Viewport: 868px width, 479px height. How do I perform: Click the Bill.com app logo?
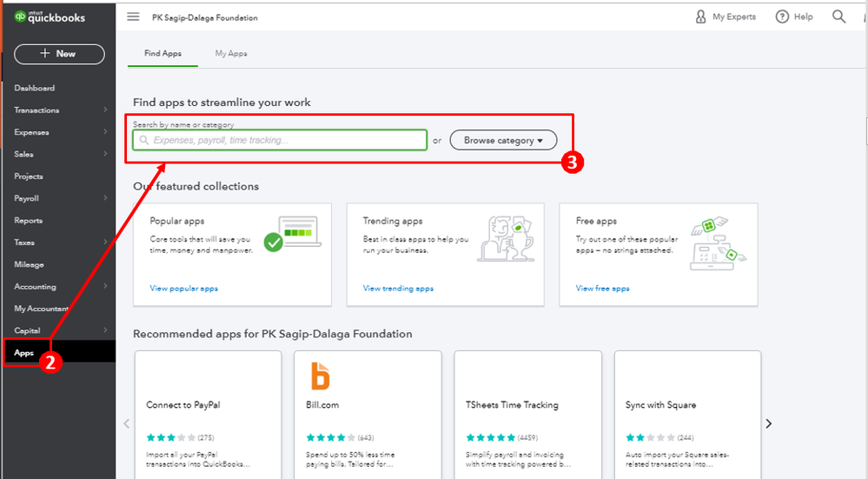pos(321,376)
